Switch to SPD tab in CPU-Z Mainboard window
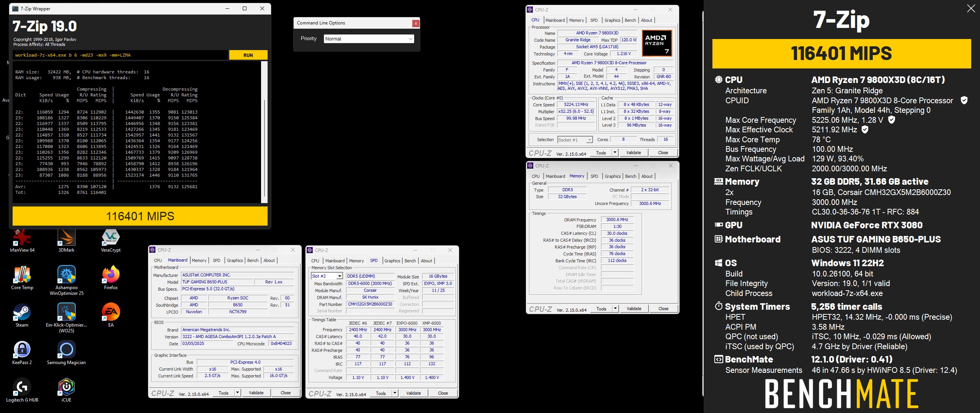Screen dimensions: 980x413 [x=216, y=260]
